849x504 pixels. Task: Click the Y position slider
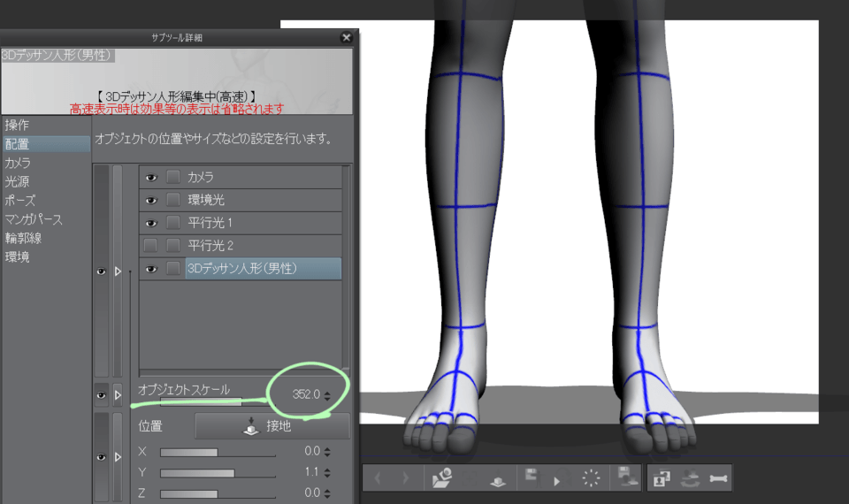click(x=218, y=473)
